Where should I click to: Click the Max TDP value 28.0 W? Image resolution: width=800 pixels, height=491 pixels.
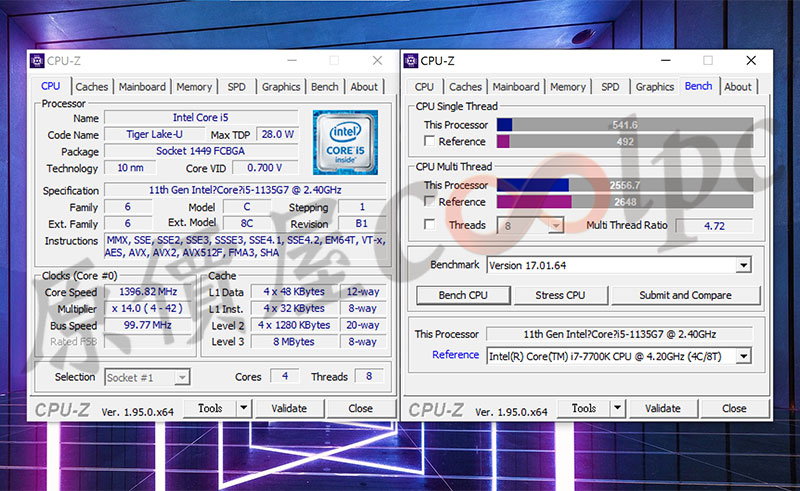(278, 134)
